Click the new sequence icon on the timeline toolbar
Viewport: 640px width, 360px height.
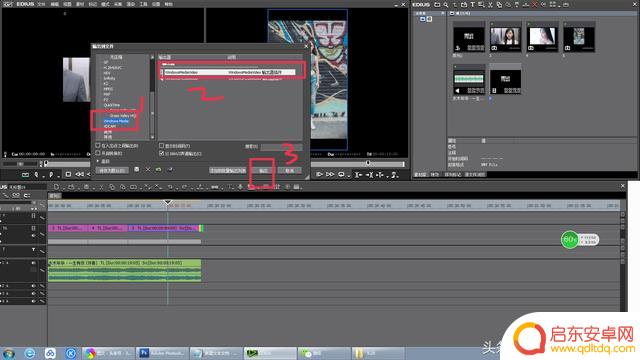click(x=56, y=187)
